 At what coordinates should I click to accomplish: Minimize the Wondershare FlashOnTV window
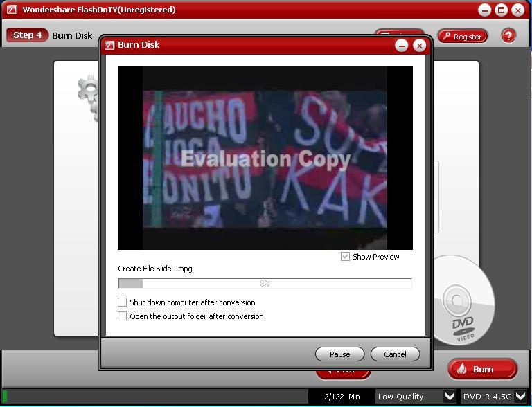tap(484, 10)
